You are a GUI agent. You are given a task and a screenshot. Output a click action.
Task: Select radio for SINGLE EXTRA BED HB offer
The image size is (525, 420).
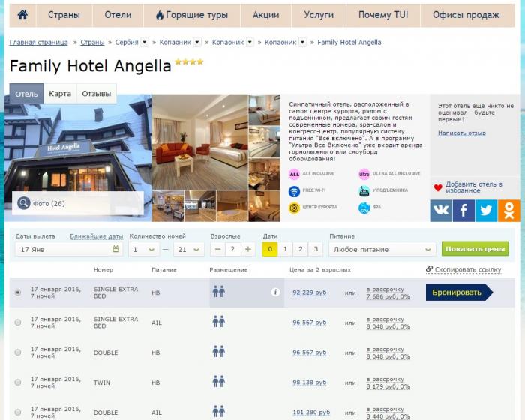pyautogui.click(x=18, y=292)
